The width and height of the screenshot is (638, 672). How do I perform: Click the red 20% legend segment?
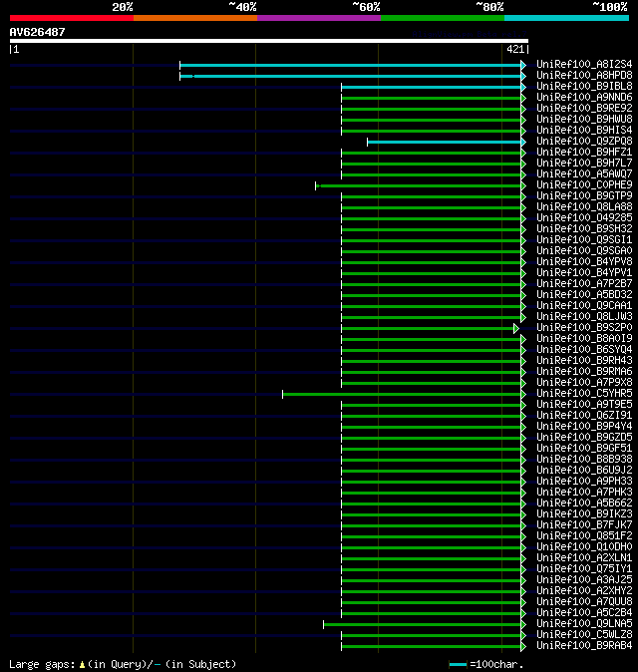click(x=72, y=18)
